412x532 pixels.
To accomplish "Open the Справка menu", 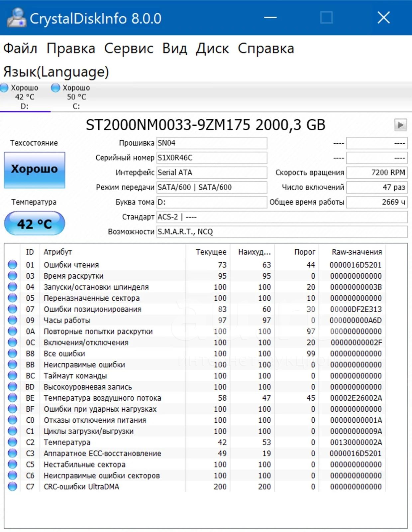I will click(x=266, y=49).
